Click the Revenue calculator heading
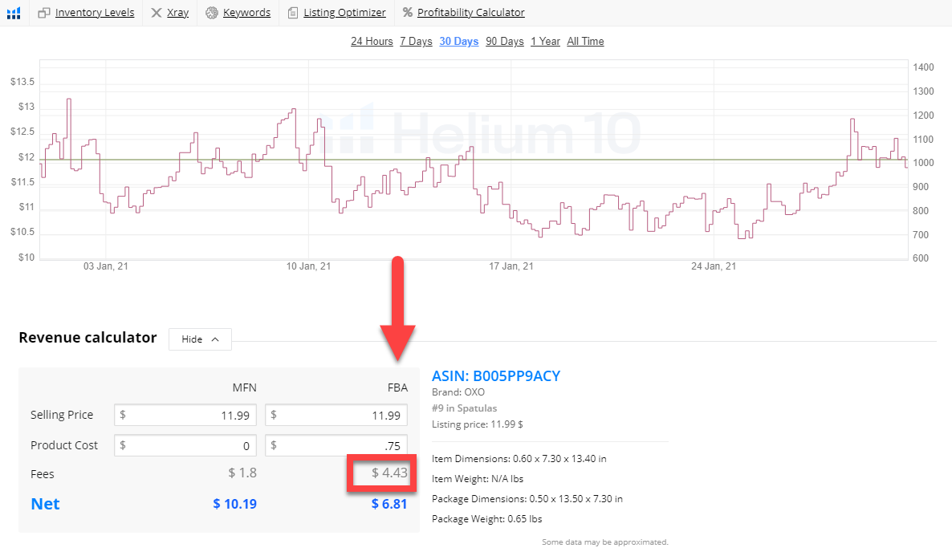The image size is (952, 560). tap(88, 337)
